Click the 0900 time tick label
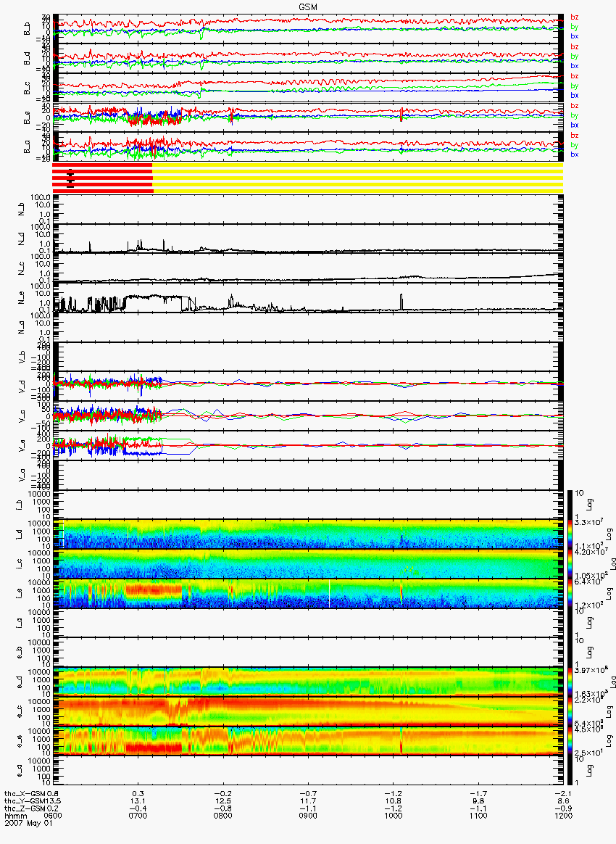 (308, 816)
